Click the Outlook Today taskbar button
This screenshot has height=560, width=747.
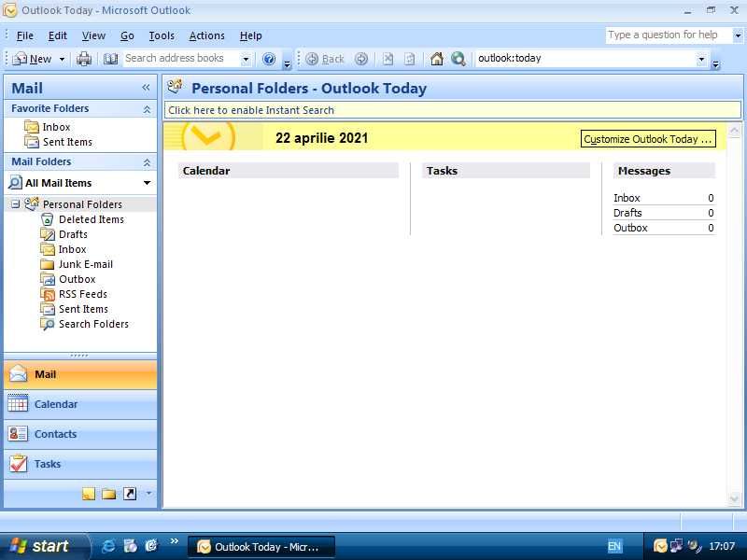click(261, 547)
